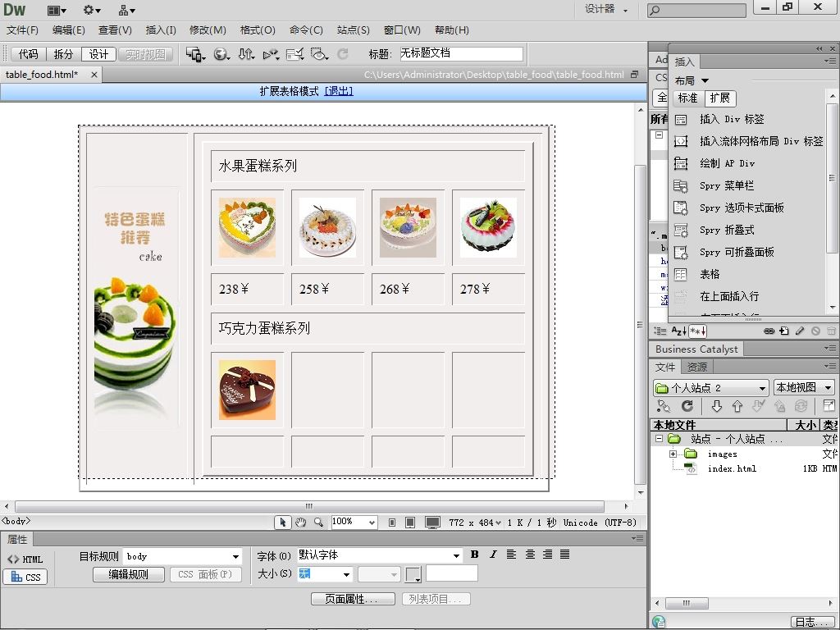
Task: Open the gear extensions menu in title bar
Action: pyautogui.click(x=92, y=10)
